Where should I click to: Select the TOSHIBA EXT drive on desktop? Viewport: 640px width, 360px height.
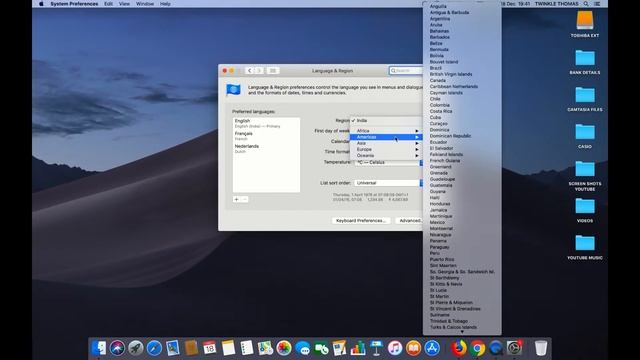pos(585,24)
